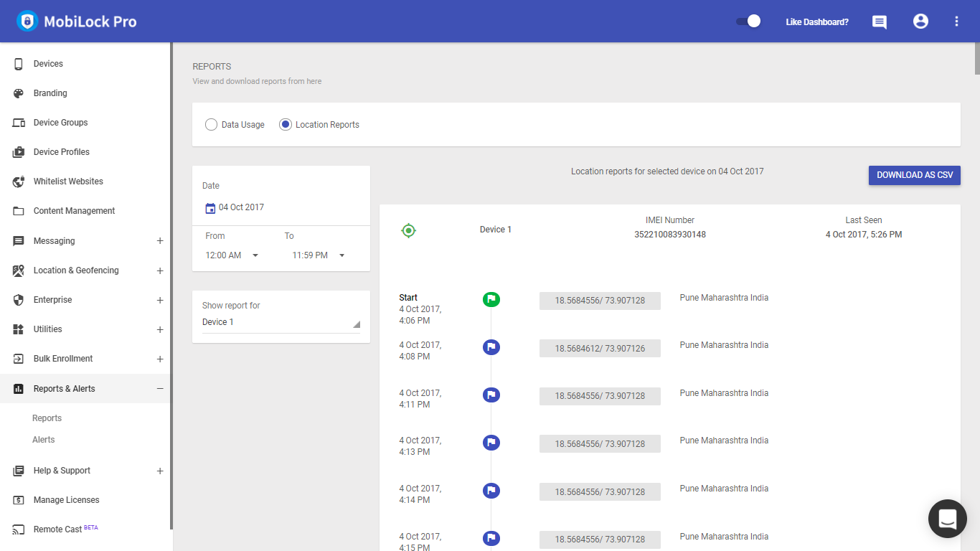Click the blue flag at 4:14 PM
980x551 pixels.
[491, 491]
